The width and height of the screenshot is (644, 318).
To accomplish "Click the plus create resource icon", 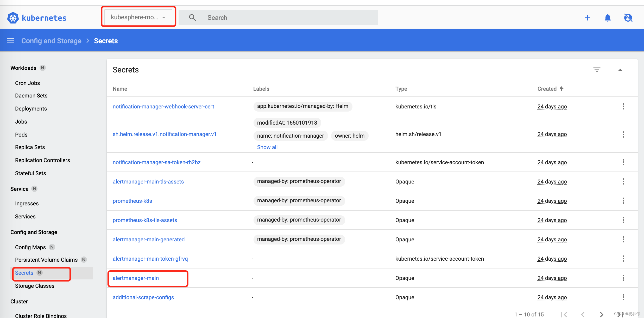I will (587, 18).
